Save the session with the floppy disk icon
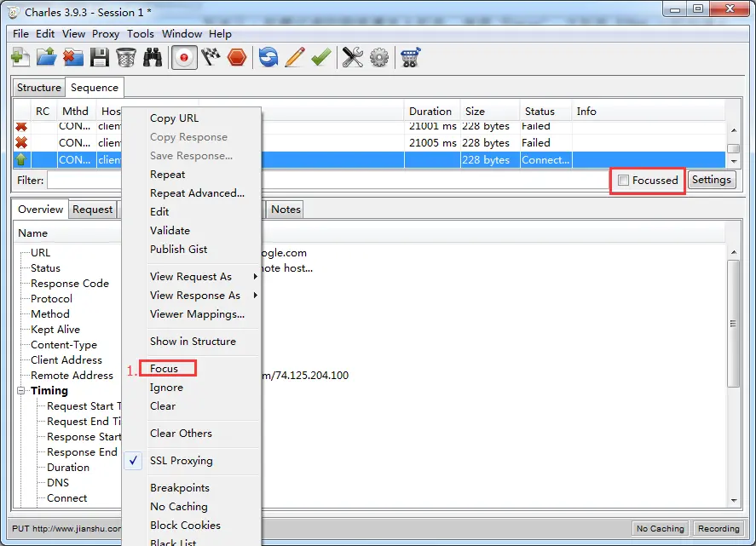 100,57
